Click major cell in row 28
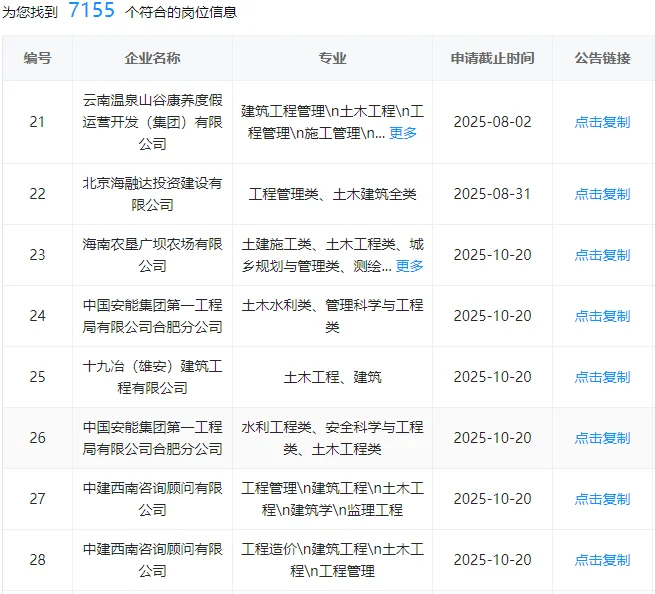655x594 pixels. coord(333,560)
